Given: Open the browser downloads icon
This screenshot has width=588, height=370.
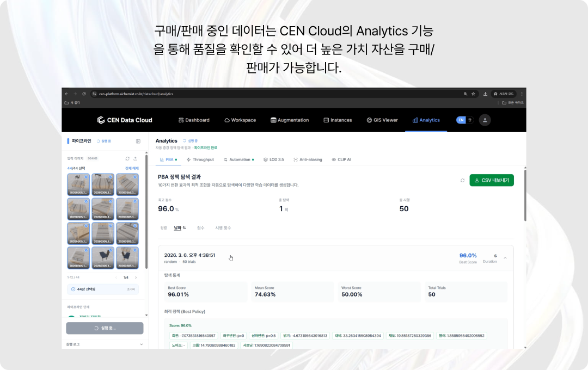Looking at the screenshot, I should (485, 94).
